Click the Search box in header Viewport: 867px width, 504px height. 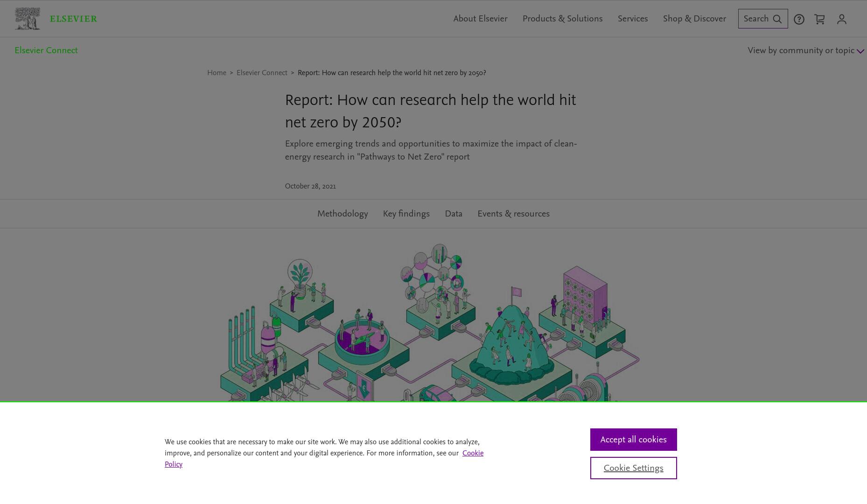(x=763, y=19)
